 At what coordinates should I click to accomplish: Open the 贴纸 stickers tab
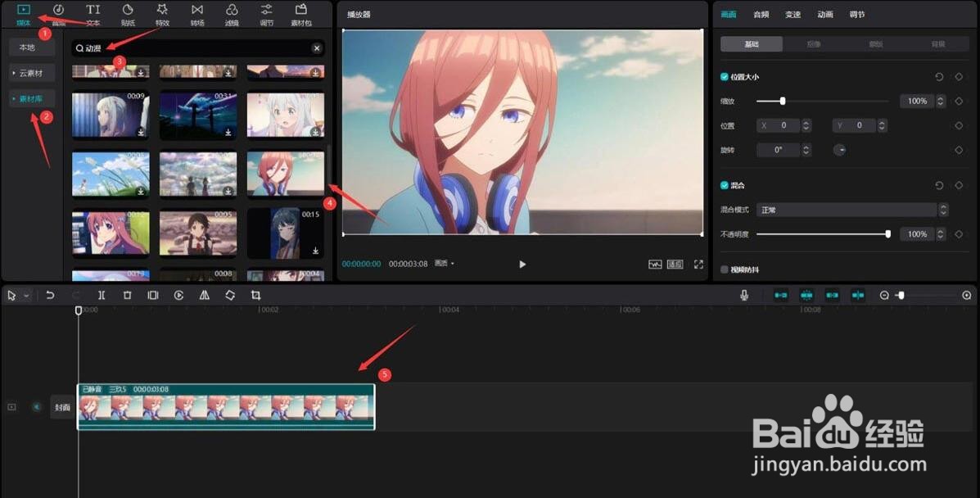pyautogui.click(x=128, y=15)
